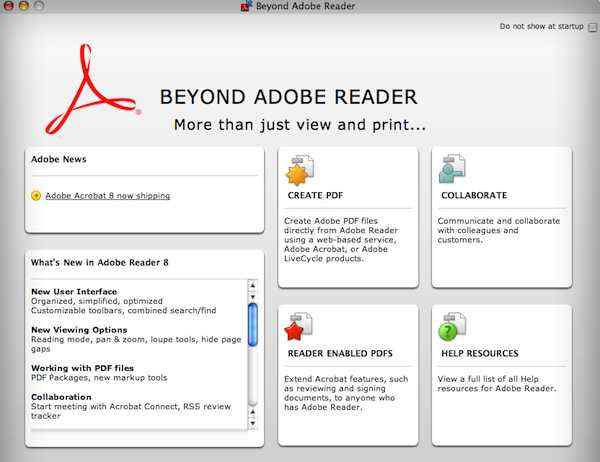This screenshot has width=600, height=462.
Task: Click the yellow plus icon beside Acrobat 8 news
Action: click(x=36, y=196)
